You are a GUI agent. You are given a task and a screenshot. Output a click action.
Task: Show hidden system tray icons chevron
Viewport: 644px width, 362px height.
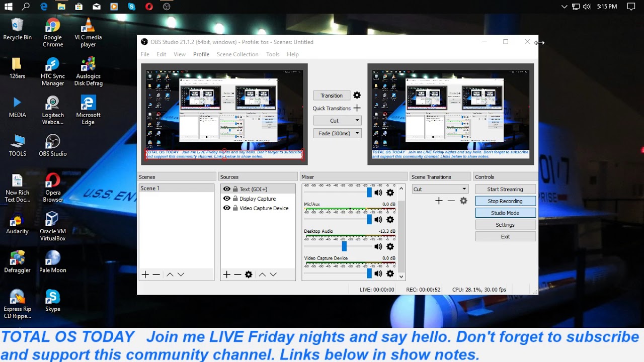(564, 7)
